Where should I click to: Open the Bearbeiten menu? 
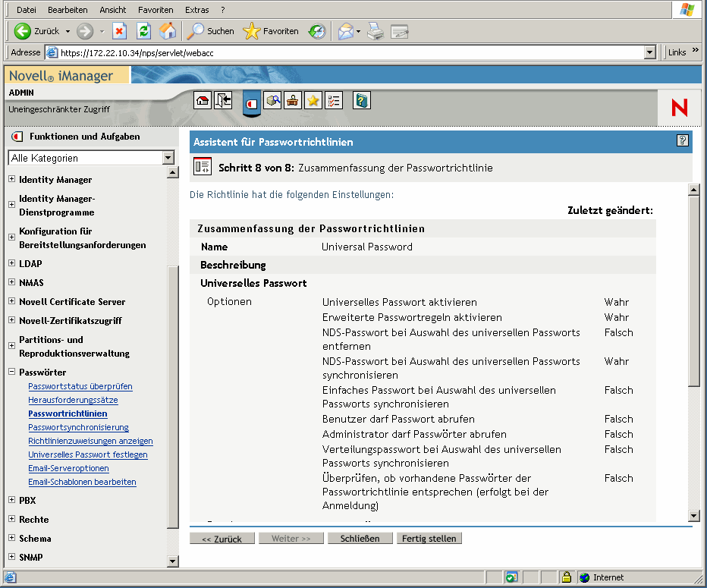point(68,10)
